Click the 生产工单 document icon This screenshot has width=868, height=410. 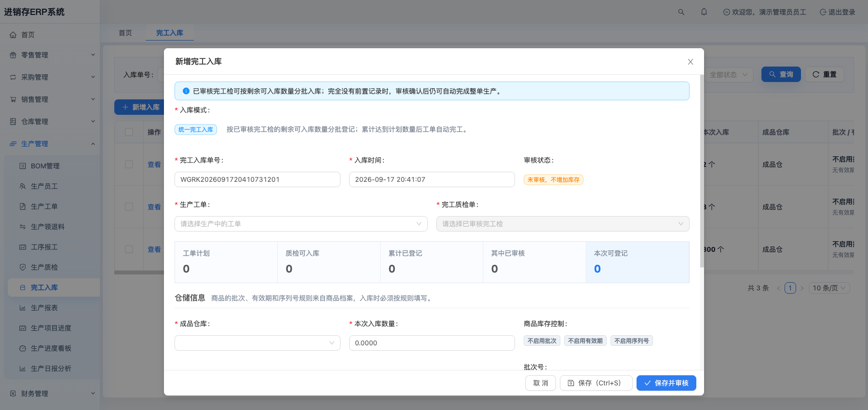pos(23,206)
